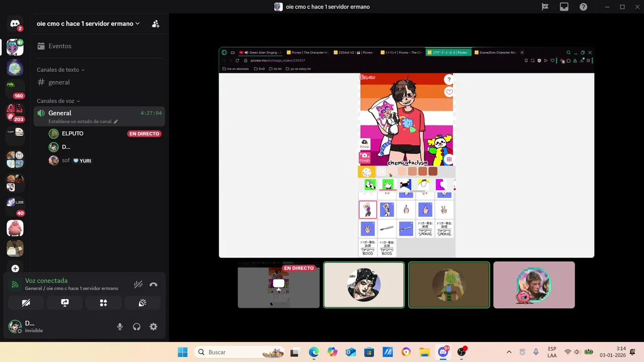This screenshot has width=644, height=362.
Task: Click user sof in voice list
Action: (x=105, y=160)
